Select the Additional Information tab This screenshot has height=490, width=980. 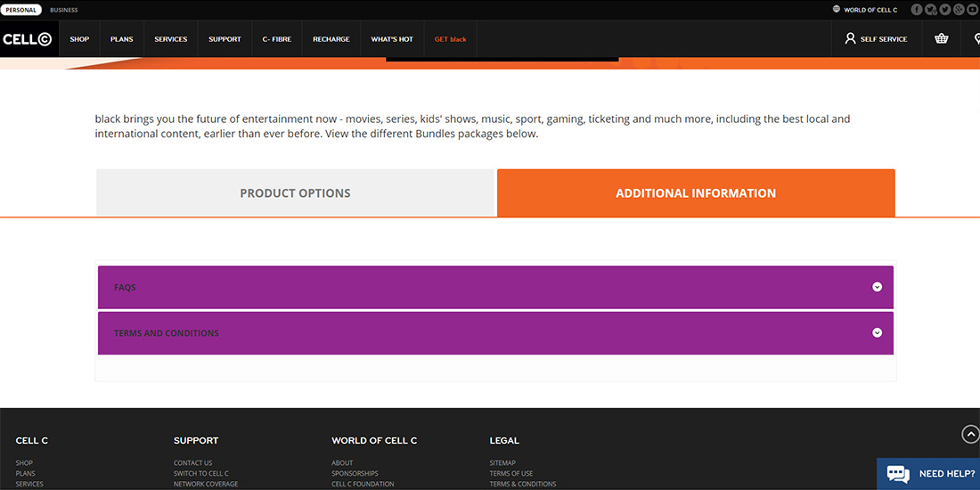pos(696,192)
